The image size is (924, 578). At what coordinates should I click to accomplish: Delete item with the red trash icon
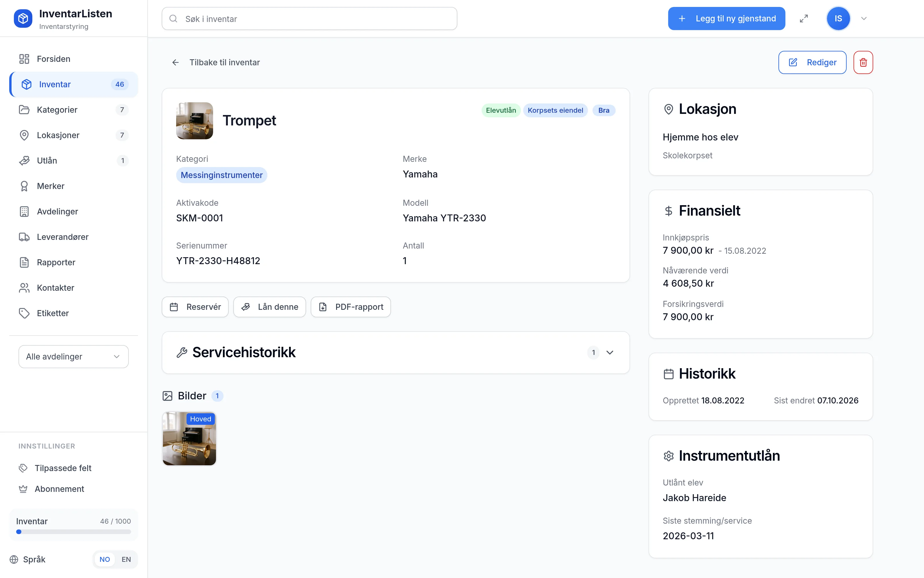click(x=863, y=62)
